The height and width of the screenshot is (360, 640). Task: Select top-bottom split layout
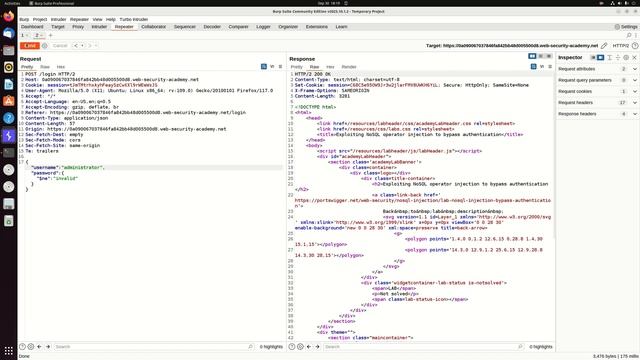click(x=541, y=56)
